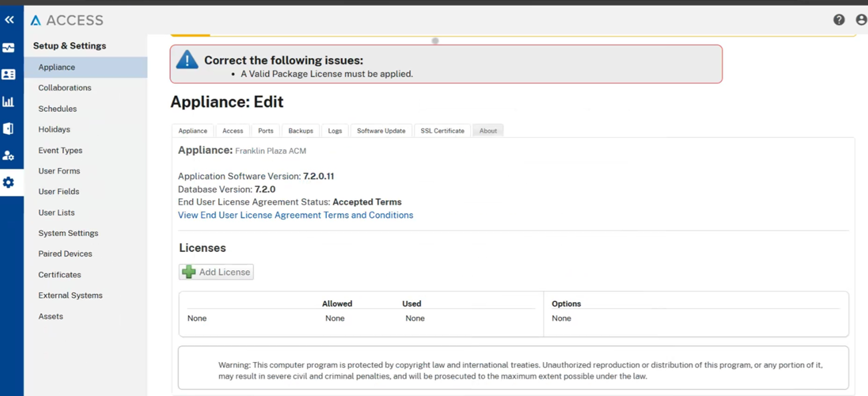Viewport: 868px width, 396px height.
Task: Click the green plus on Add License
Action: tap(189, 272)
